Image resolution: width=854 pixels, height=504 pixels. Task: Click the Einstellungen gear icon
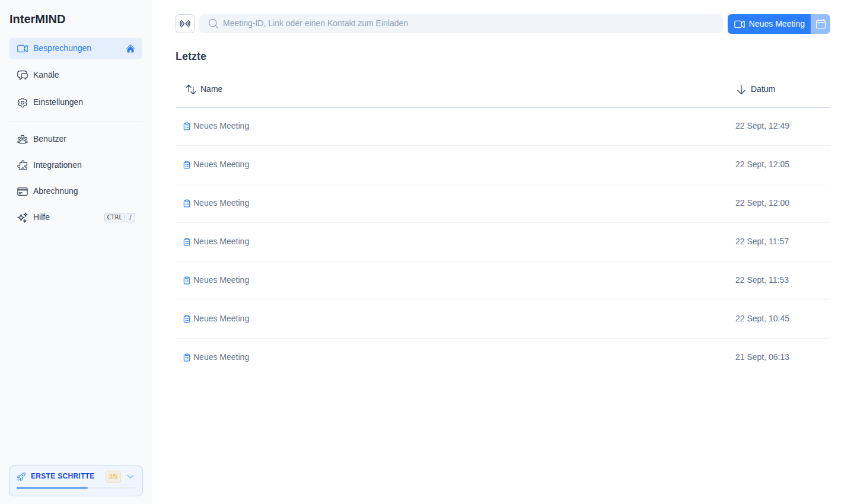pos(23,103)
